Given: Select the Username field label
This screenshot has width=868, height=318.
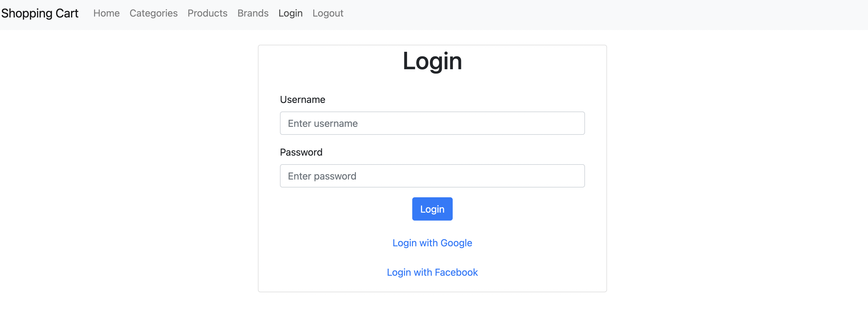Looking at the screenshot, I should pyautogui.click(x=302, y=99).
